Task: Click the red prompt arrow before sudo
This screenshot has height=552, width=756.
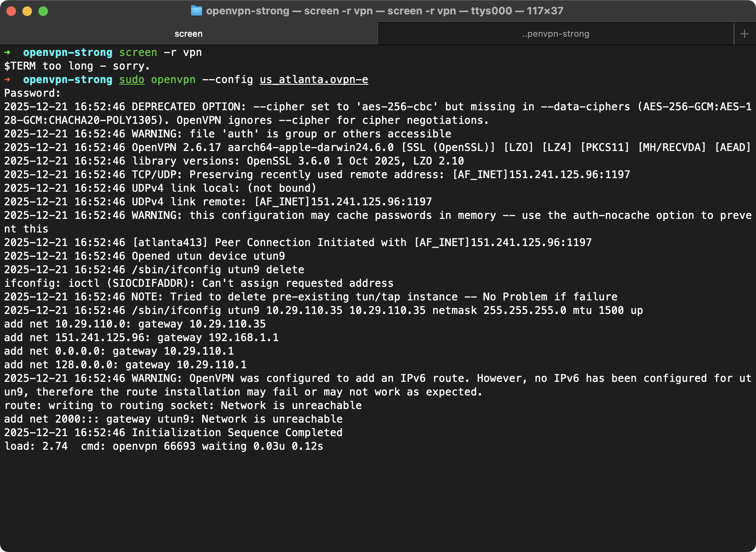Action: click(7, 79)
